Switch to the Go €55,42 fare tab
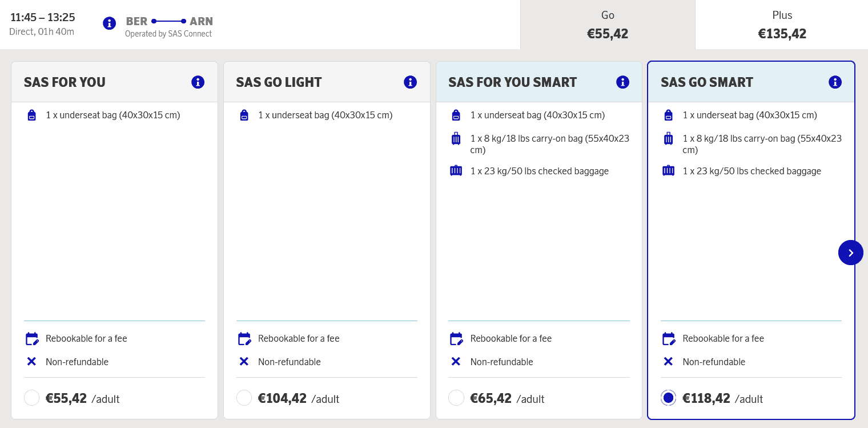This screenshot has width=868, height=428. tap(608, 25)
